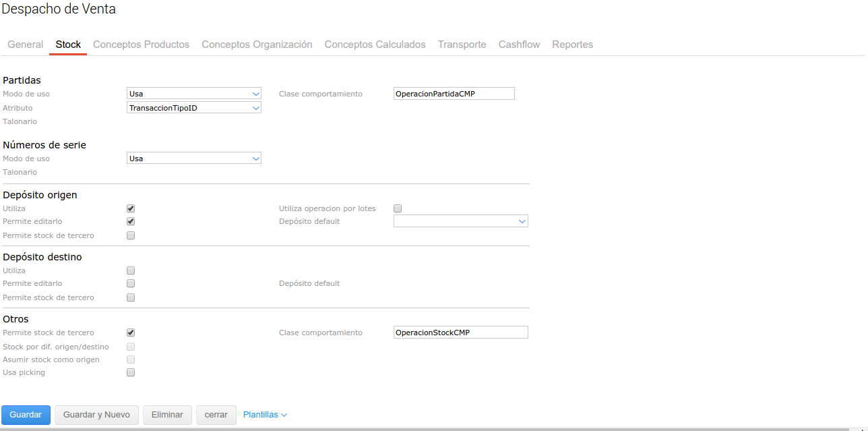Open the Conceptos Productos tab
Viewport: 868px width, 431px height.
141,45
